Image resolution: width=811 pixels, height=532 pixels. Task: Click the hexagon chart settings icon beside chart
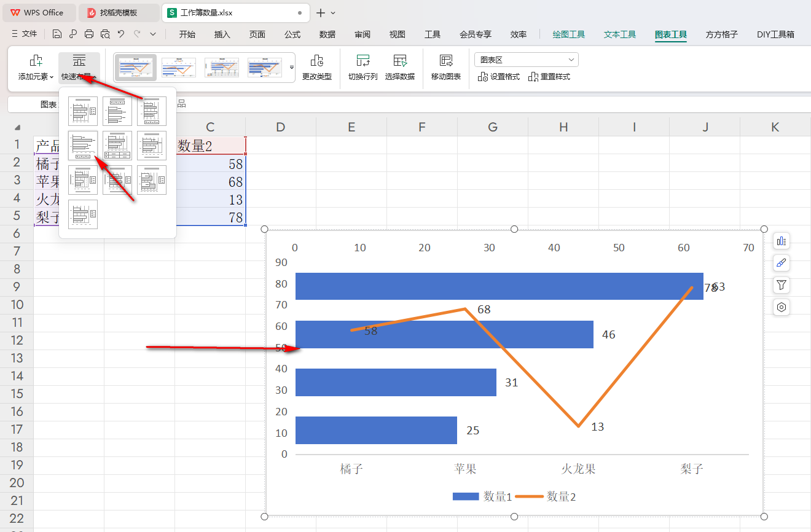(782, 307)
